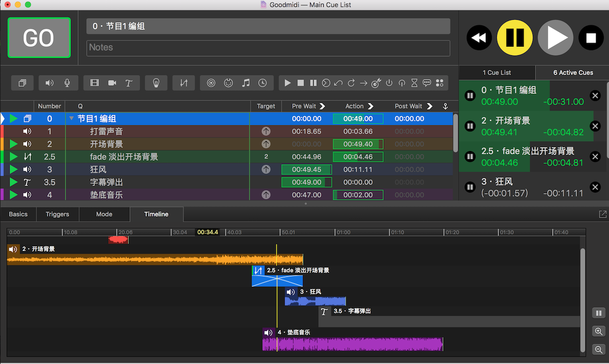Click the grey resume play button
Screen dimensions: 609x364
click(555, 38)
